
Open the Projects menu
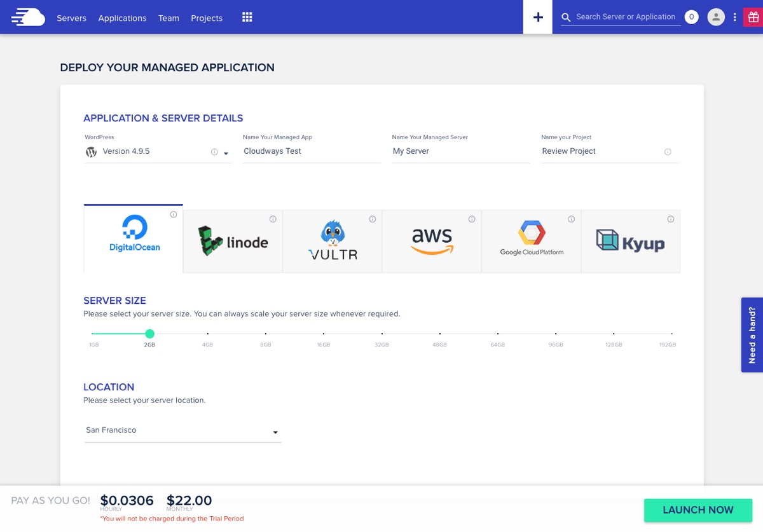tap(207, 18)
